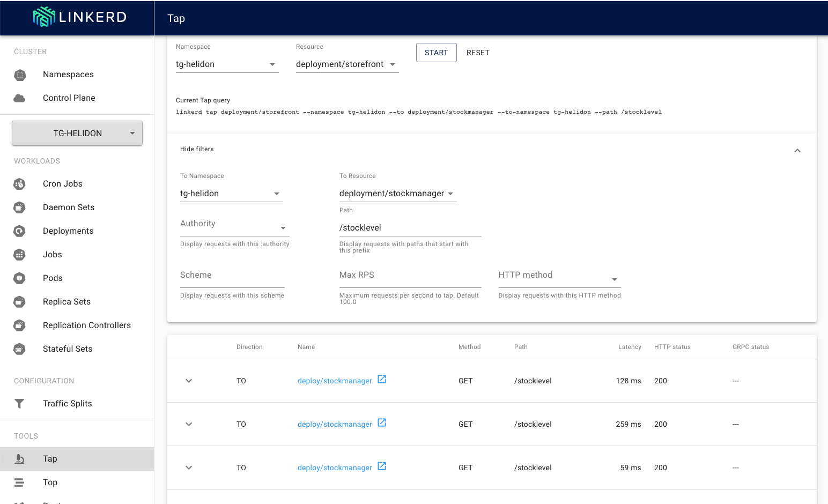Click the Latency column header
The height and width of the screenshot is (504, 828).
pyautogui.click(x=630, y=347)
